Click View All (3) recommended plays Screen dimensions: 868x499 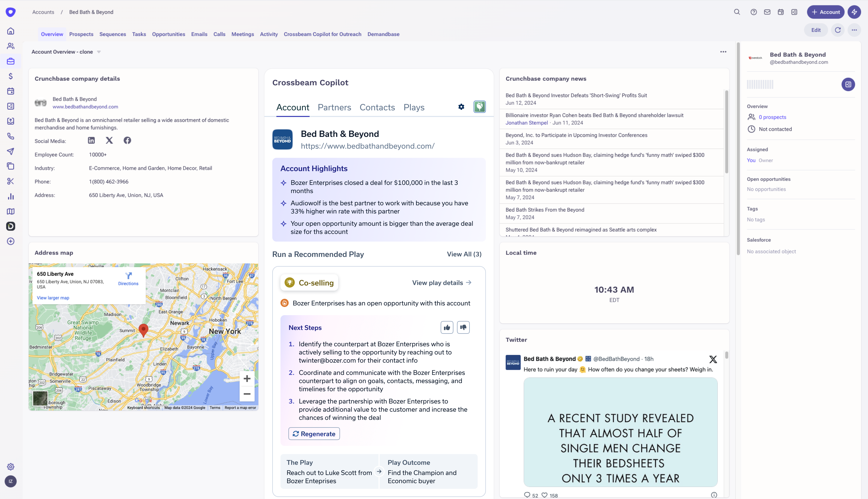click(464, 254)
